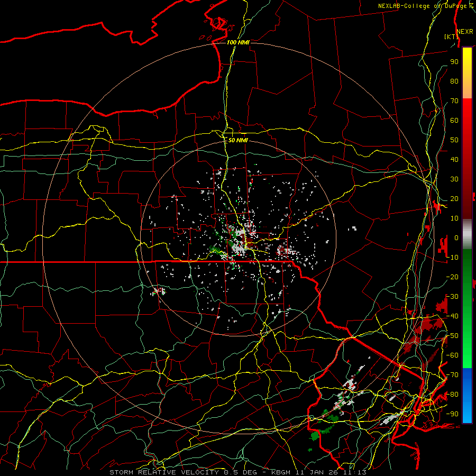This screenshot has width=476, height=476.
Task: Click the positive 40 value on the velocity scale
Action: coord(454,159)
